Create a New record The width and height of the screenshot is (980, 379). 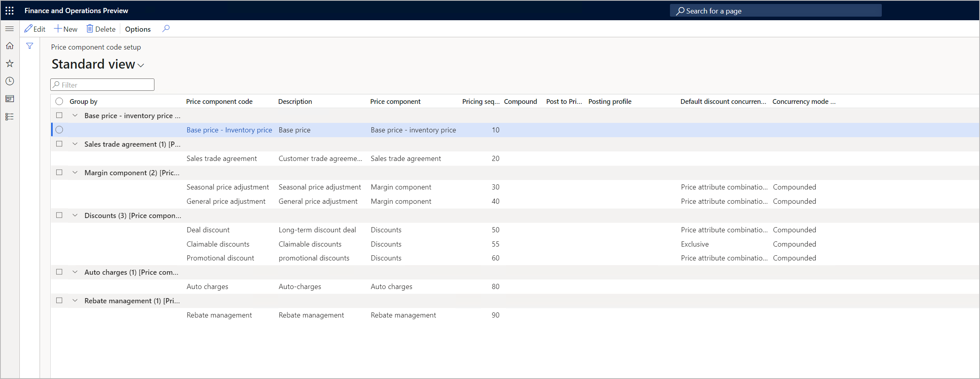click(66, 29)
